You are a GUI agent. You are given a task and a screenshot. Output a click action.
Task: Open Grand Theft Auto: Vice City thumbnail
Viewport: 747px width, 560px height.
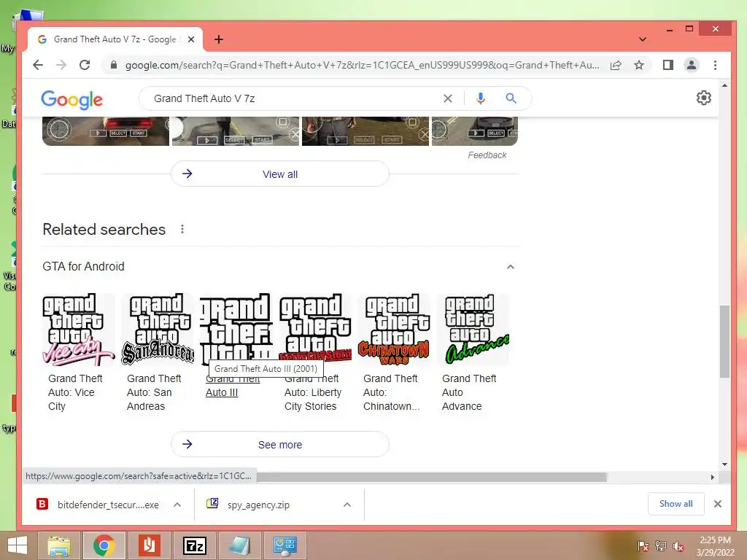click(79, 330)
